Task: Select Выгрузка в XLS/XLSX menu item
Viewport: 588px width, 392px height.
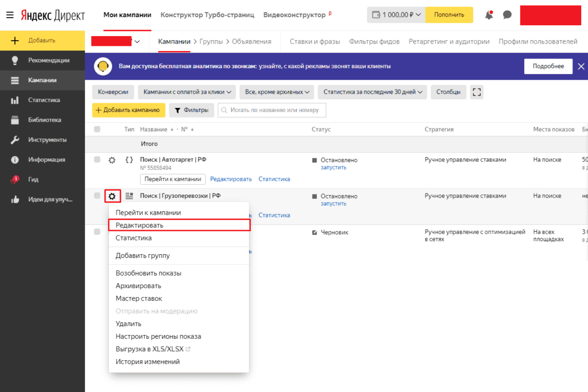Action: point(179,349)
